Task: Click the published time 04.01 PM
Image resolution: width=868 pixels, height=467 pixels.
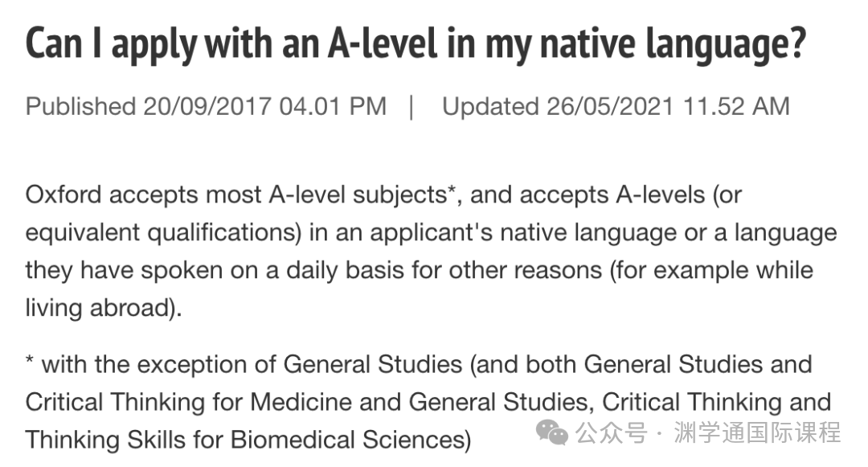Action: (x=333, y=106)
